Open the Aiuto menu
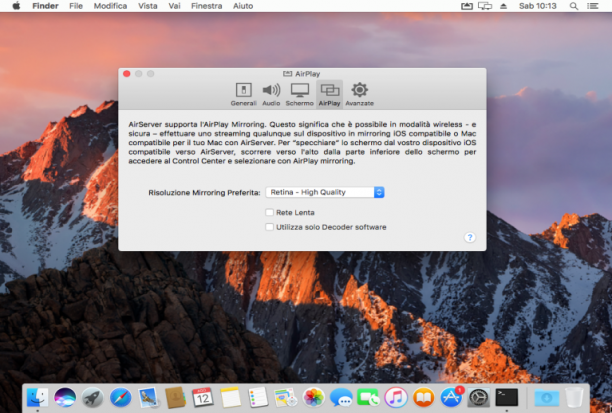The width and height of the screenshot is (612, 413). (x=243, y=6)
